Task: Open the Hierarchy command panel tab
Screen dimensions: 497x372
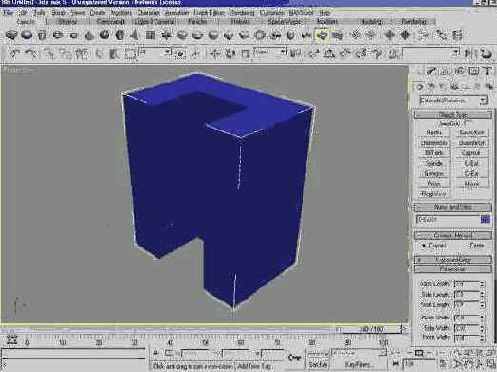Action: (446, 71)
